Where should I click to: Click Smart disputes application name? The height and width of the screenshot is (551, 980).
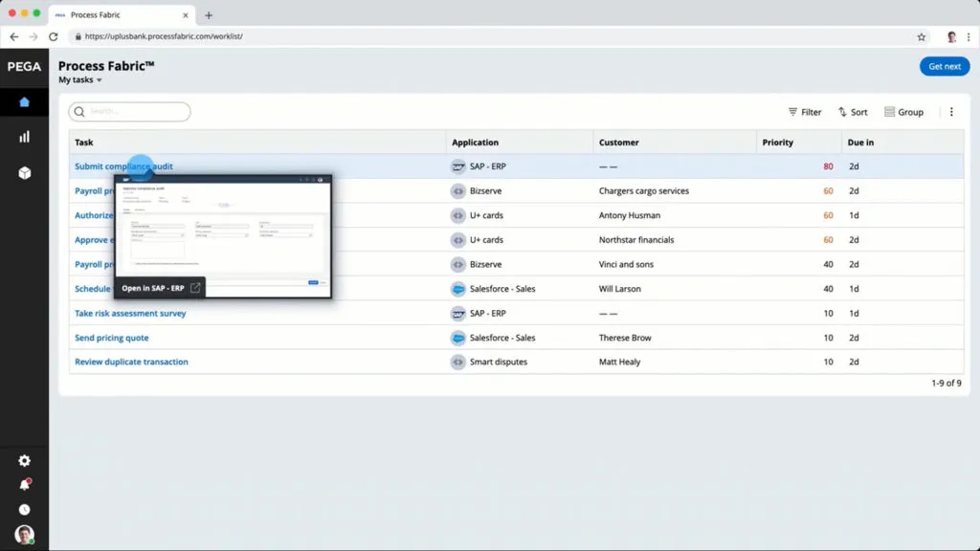tap(498, 363)
